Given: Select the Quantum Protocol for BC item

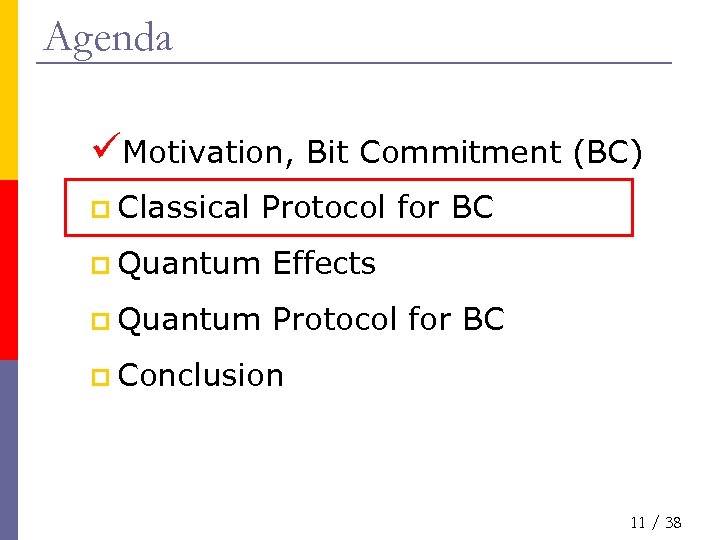Looking at the screenshot, I should coord(311,320).
